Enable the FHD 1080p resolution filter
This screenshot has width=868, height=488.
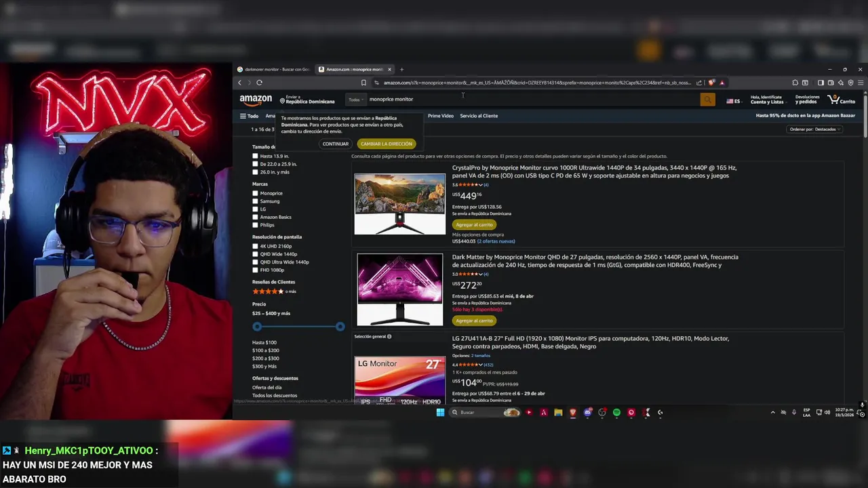click(x=255, y=270)
